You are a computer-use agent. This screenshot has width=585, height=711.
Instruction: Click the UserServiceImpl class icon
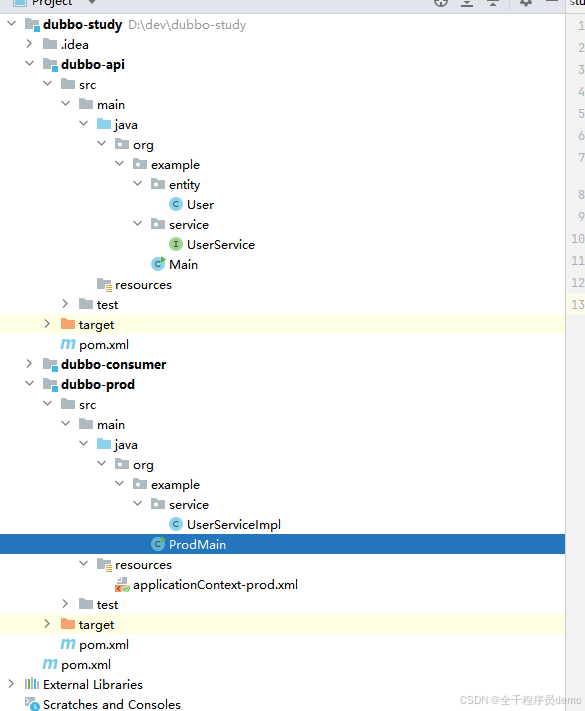(176, 524)
